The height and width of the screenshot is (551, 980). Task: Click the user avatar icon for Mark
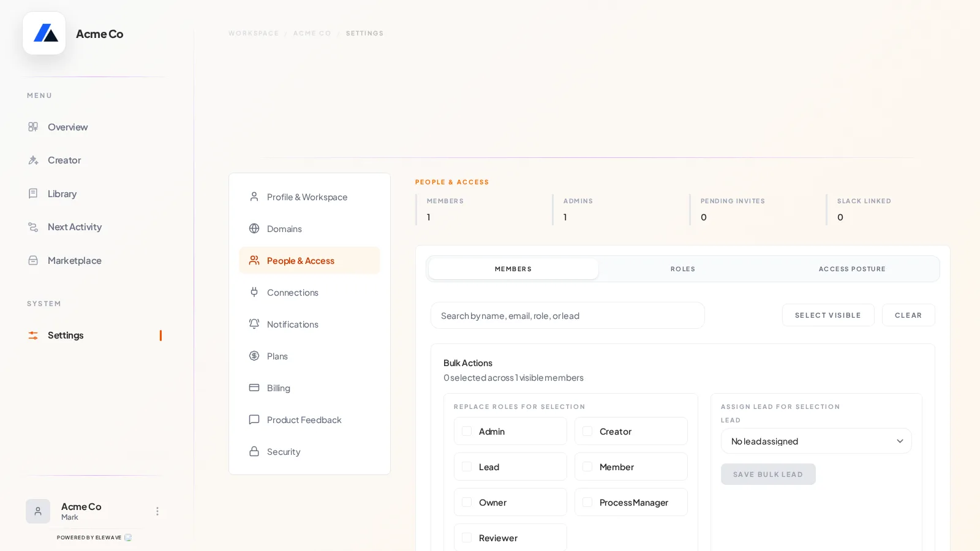[x=38, y=511]
